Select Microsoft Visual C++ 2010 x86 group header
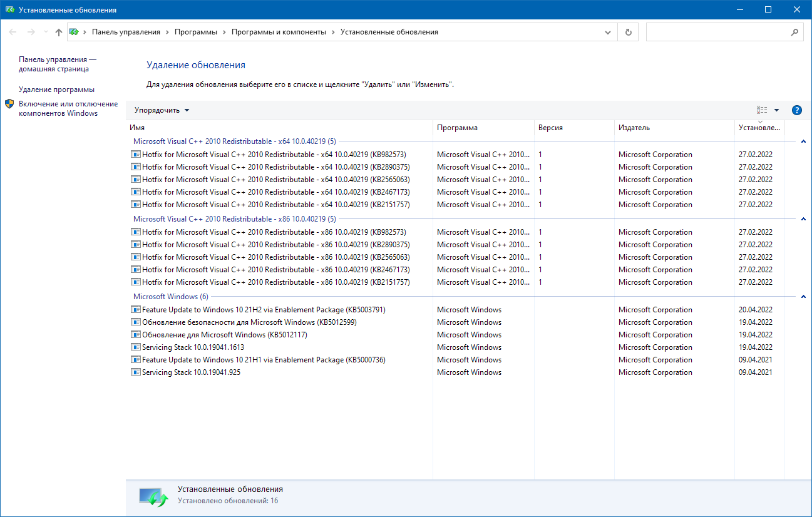The width and height of the screenshot is (812, 517). (235, 219)
